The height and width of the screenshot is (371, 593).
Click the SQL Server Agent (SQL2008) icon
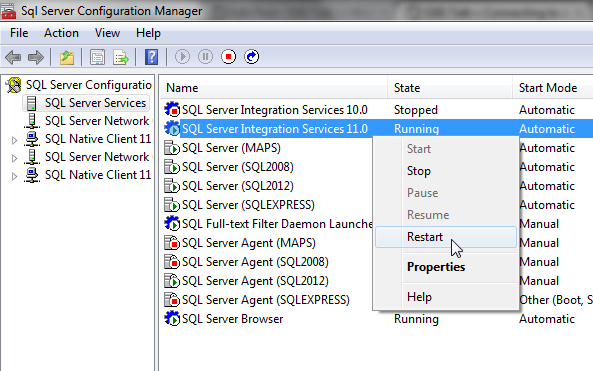[x=172, y=262]
